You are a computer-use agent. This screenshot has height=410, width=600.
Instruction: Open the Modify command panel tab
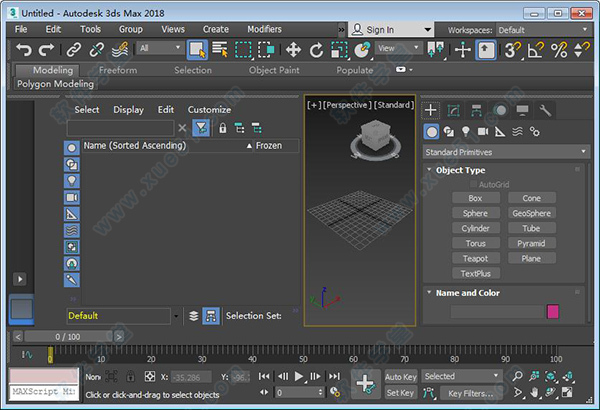[x=453, y=111]
